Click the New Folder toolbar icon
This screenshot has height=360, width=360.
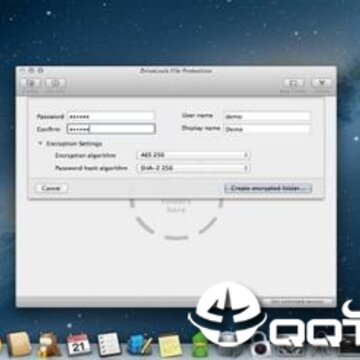click(x=294, y=83)
